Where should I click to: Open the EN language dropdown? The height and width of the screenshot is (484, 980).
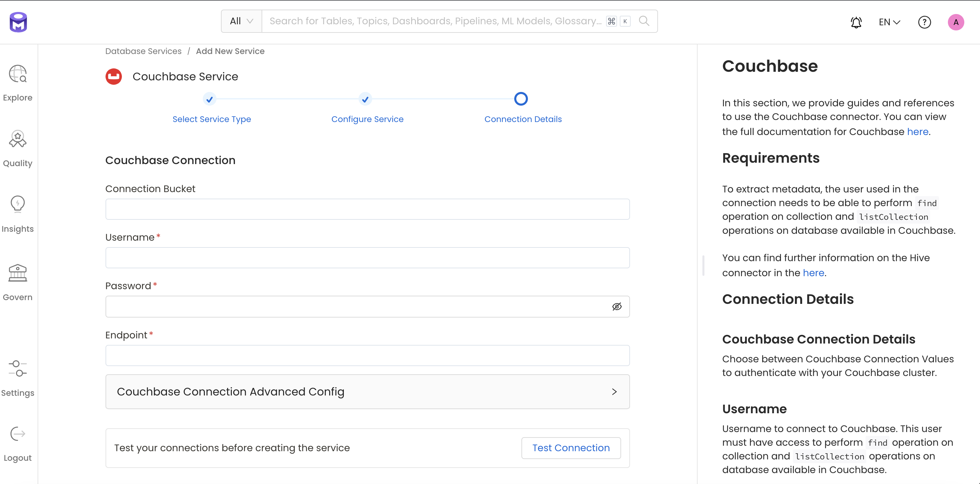pos(889,22)
